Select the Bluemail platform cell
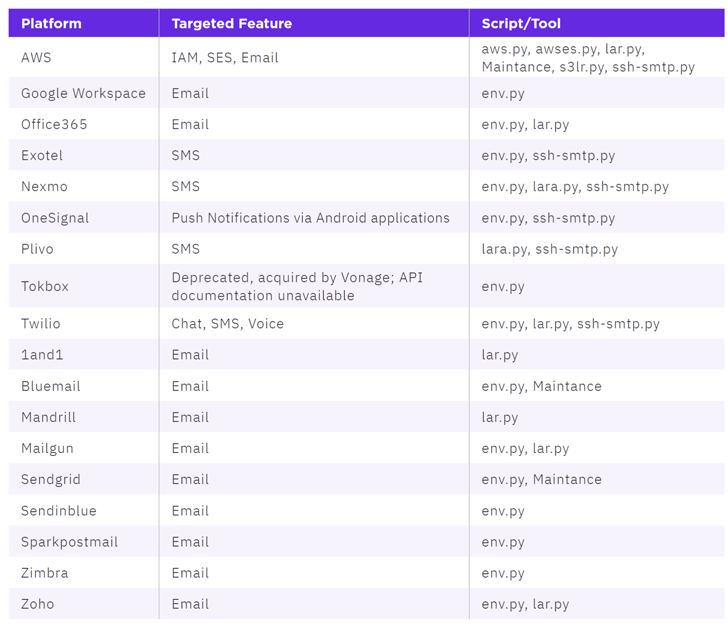Image resolution: width=728 pixels, height=627 pixels. pos(51,386)
